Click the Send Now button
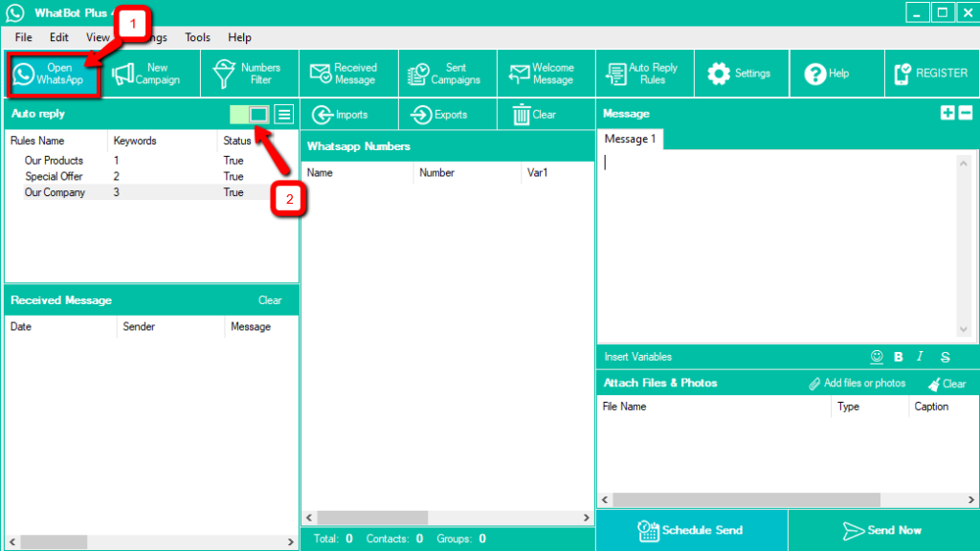Image resolution: width=980 pixels, height=551 pixels. (x=882, y=530)
